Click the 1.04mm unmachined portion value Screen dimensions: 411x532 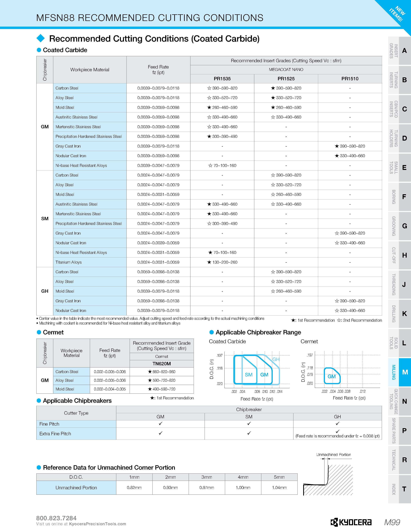279,488
